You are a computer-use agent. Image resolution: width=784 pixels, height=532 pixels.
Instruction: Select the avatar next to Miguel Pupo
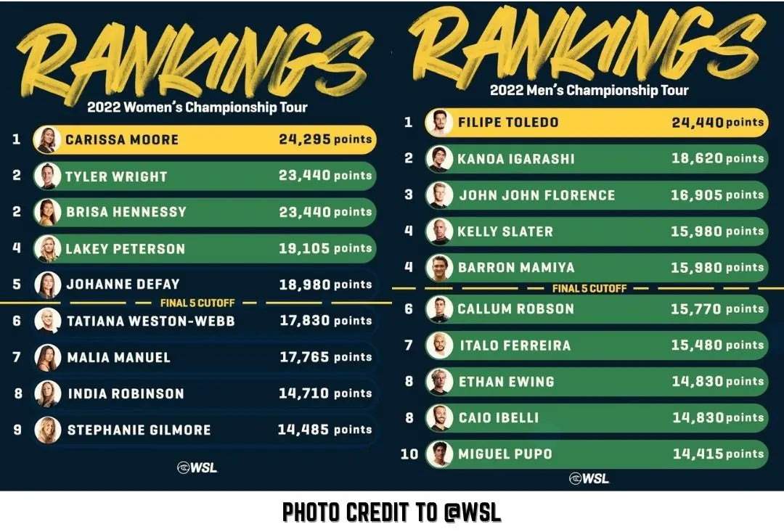[438, 454]
